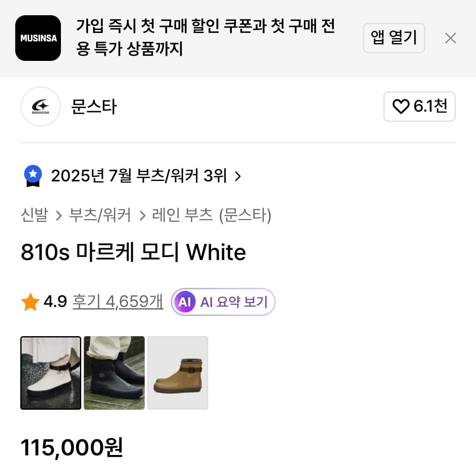Screen dimensions: 476x474
Task: Go to the 레인 부츠 (문스타) category
Action: click(x=212, y=215)
